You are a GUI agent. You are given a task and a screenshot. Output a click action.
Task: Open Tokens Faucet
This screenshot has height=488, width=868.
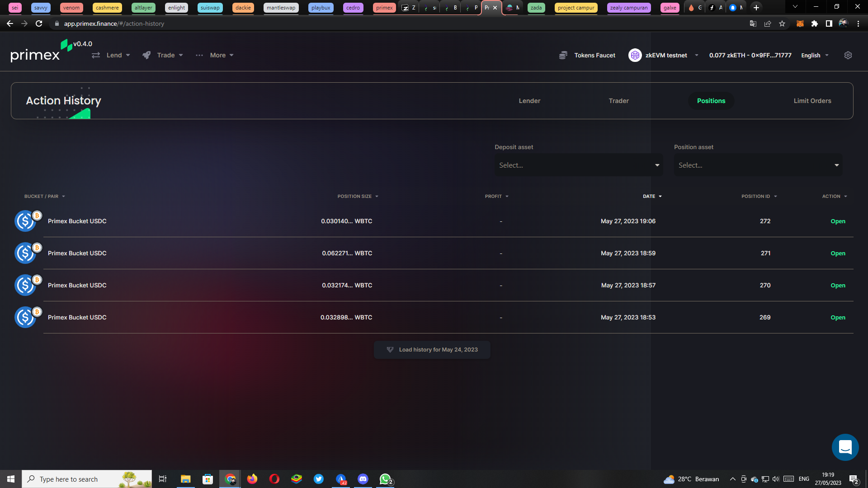click(587, 55)
